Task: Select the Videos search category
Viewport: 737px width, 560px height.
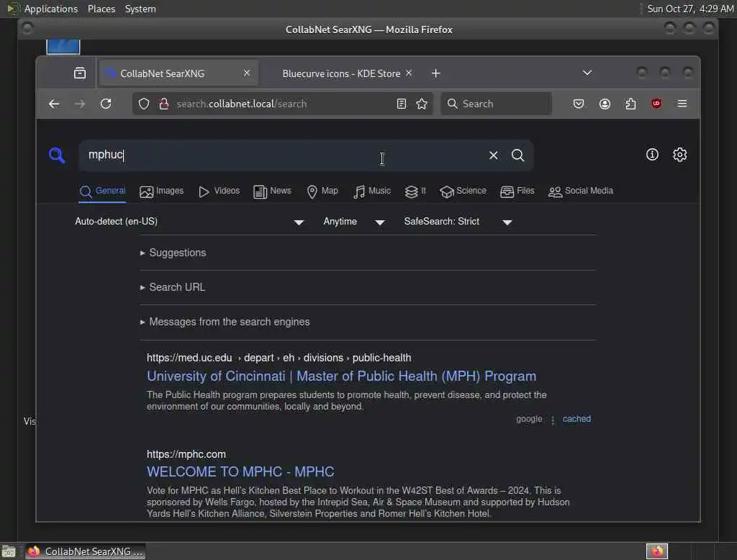Action: click(x=219, y=191)
